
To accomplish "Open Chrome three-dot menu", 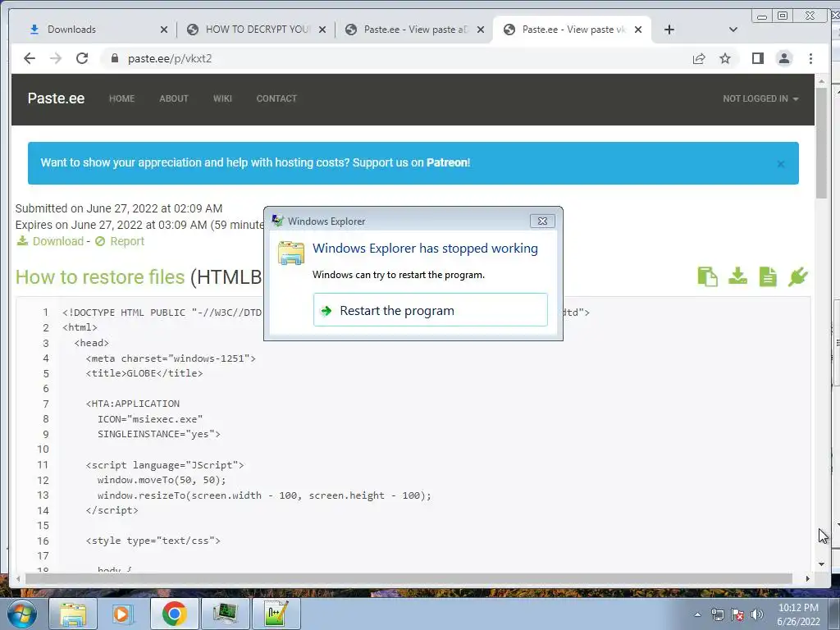I will point(810,58).
